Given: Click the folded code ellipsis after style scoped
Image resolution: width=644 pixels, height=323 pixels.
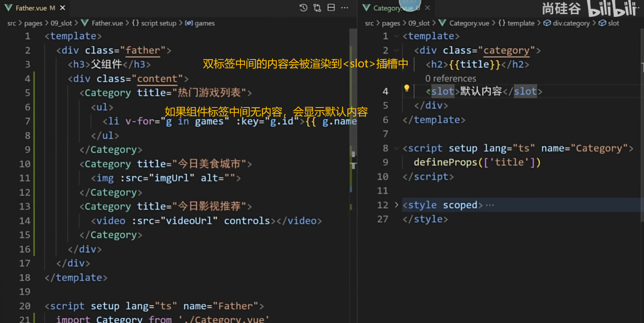Looking at the screenshot, I should pos(490,205).
